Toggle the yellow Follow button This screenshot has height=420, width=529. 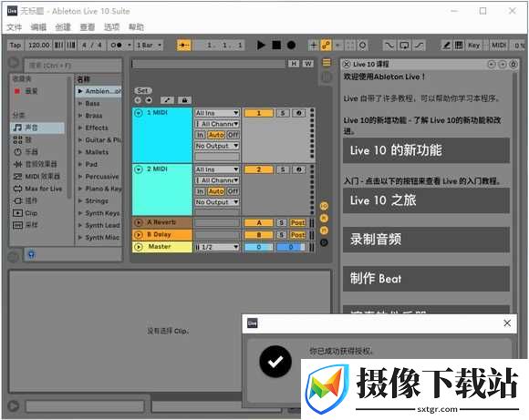pyautogui.click(x=184, y=45)
